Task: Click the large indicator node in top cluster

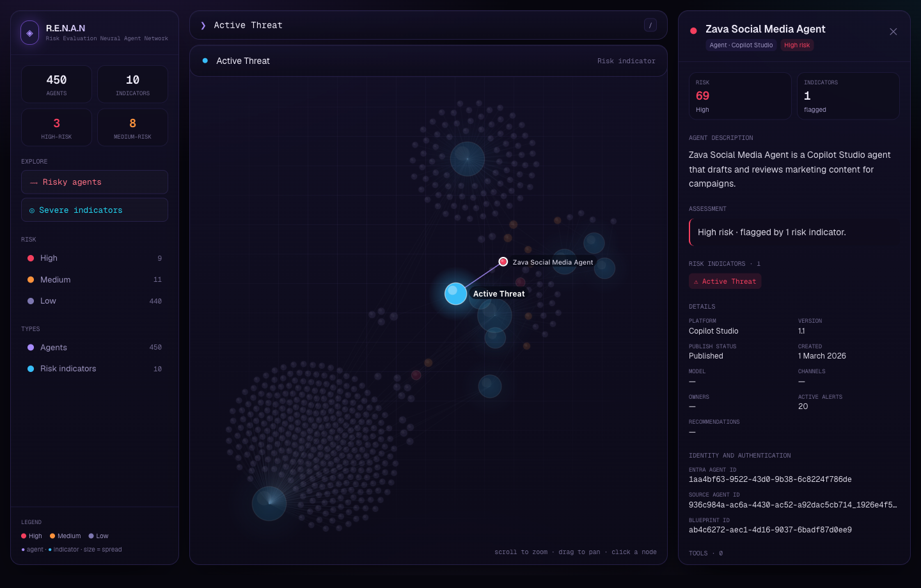Action: click(x=468, y=159)
